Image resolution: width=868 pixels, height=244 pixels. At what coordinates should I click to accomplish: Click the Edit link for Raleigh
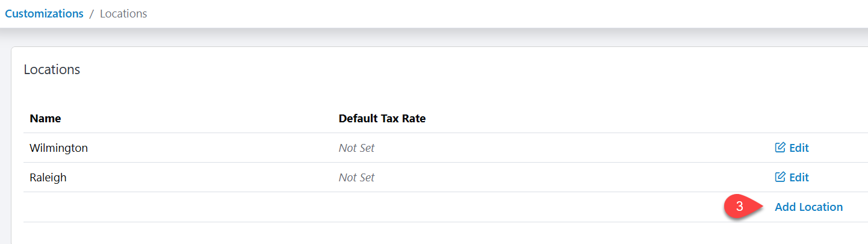point(799,177)
